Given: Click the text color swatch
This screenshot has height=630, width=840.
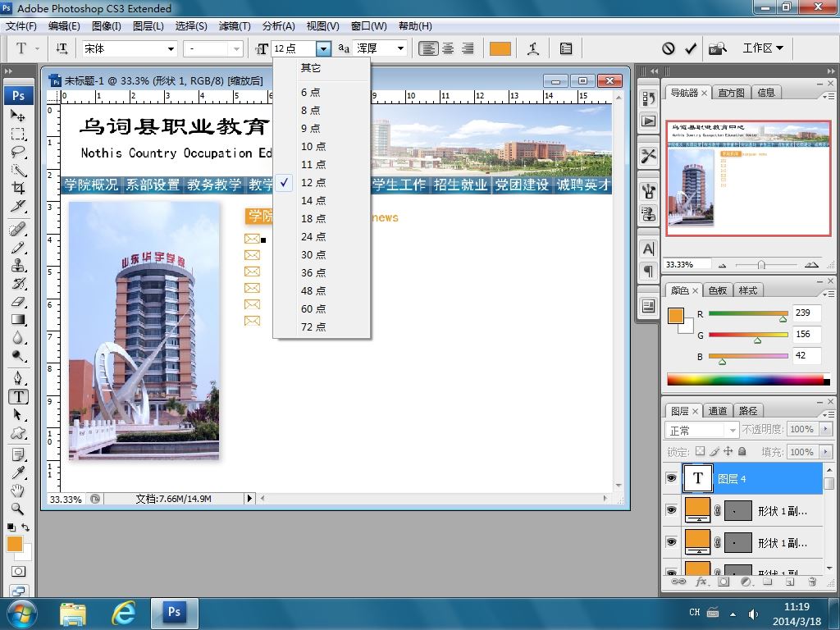Looking at the screenshot, I should (x=500, y=48).
